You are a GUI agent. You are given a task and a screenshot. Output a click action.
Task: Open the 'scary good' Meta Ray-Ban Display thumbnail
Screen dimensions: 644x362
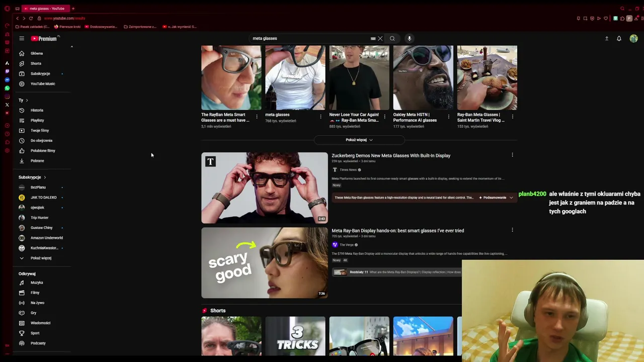pos(265,262)
